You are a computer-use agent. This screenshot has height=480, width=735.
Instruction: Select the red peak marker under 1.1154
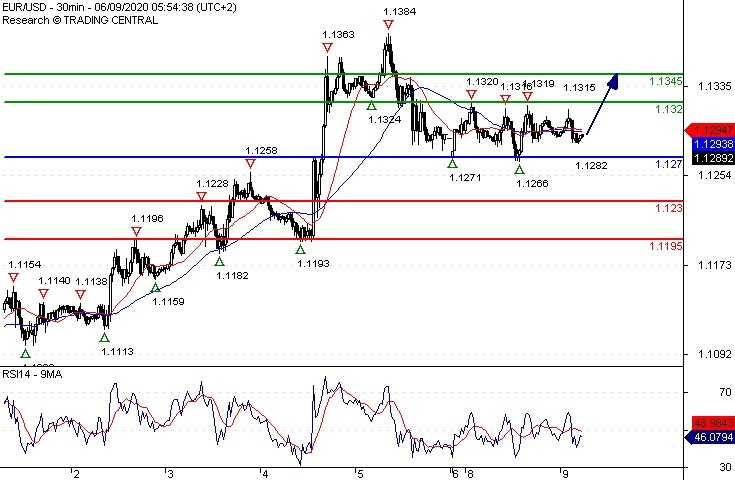tap(14, 278)
